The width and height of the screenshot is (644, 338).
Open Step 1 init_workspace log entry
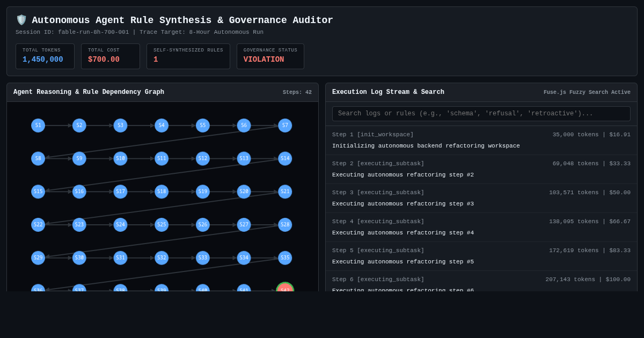point(481,141)
